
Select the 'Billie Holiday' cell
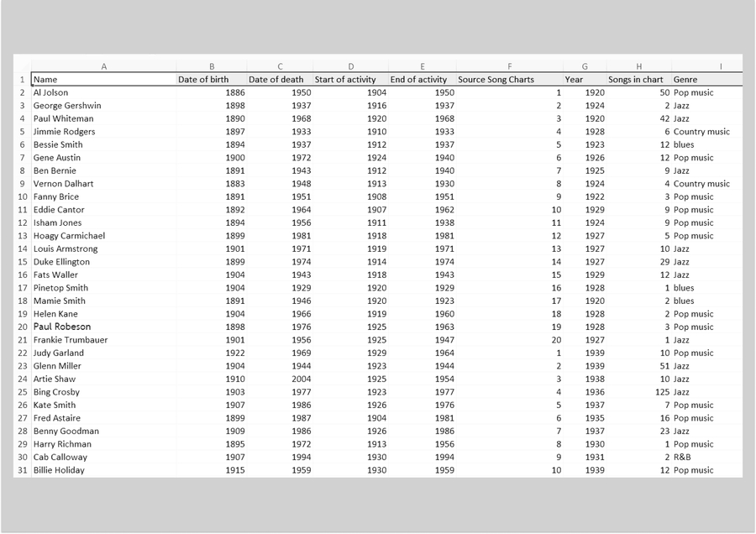coord(103,470)
